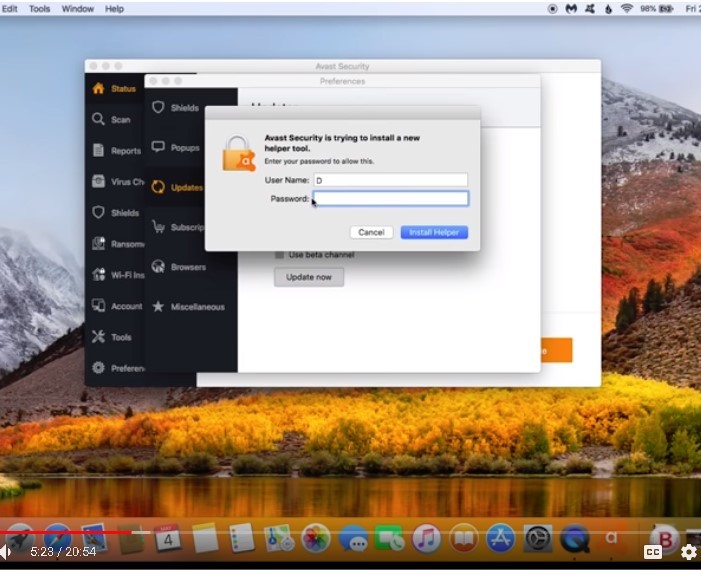Select Subscription tab in Preferences window
This screenshot has height=576, width=701.
177,227
